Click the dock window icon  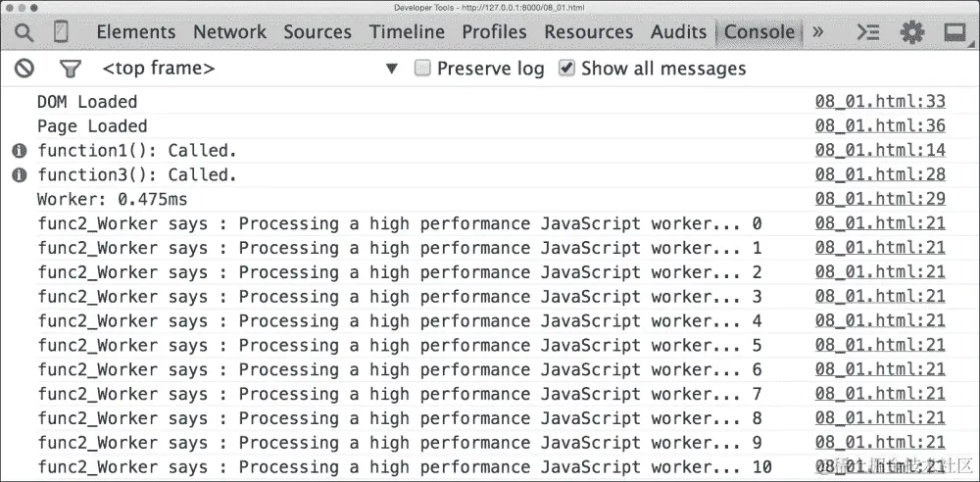pyautogui.click(x=955, y=32)
